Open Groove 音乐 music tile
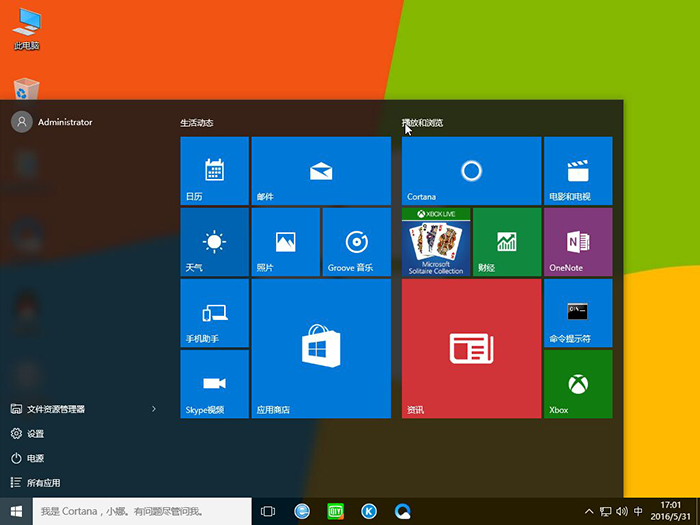Image resolution: width=700 pixels, height=525 pixels. [x=355, y=242]
